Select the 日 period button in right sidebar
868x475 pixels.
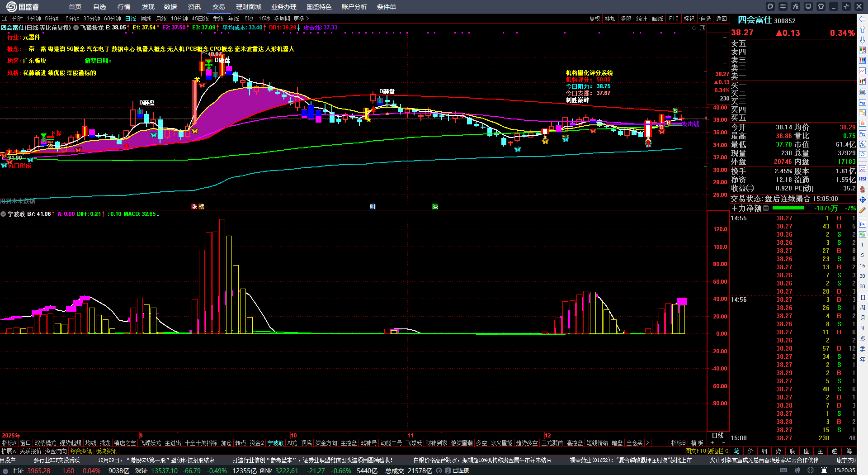pos(863,297)
